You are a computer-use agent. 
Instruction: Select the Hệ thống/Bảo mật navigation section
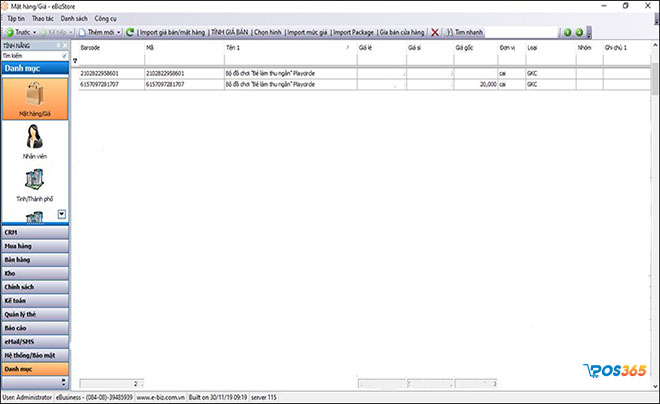pyautogui.click(x=35, y=356)
